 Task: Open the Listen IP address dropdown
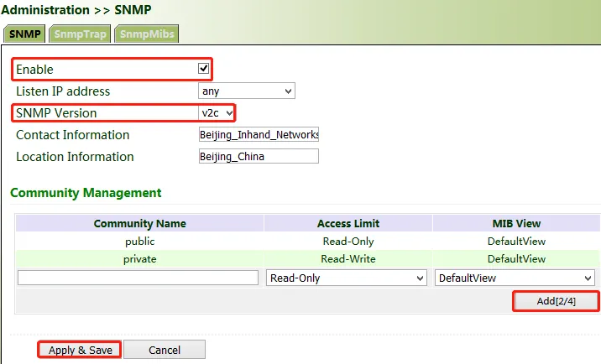[x=247, y=91]
